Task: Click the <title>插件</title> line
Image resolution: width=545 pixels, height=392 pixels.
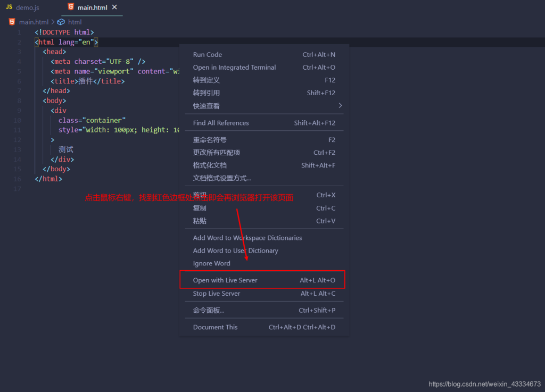Action: [88, 81]
